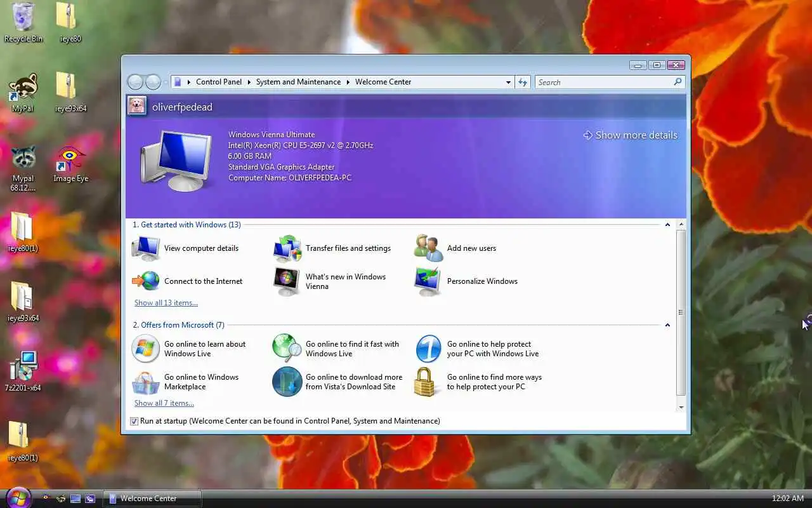Launch Image Eye from quick launch bar
This screenshot has height=508, width=812.
(46, 498)
